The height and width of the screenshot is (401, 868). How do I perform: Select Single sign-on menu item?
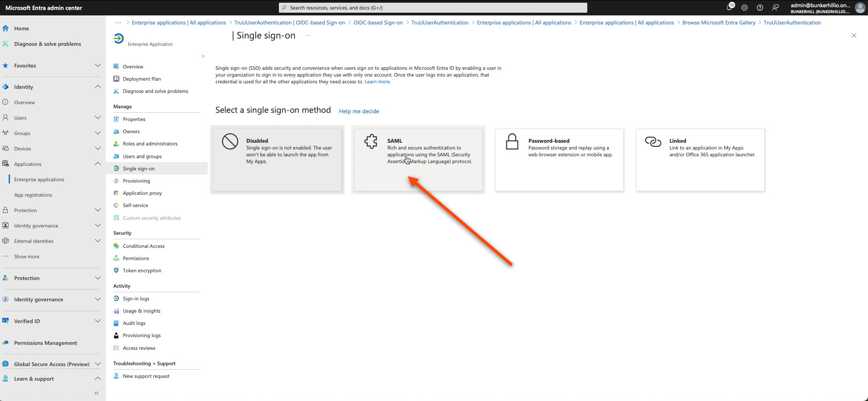click(x=157, y=169)
